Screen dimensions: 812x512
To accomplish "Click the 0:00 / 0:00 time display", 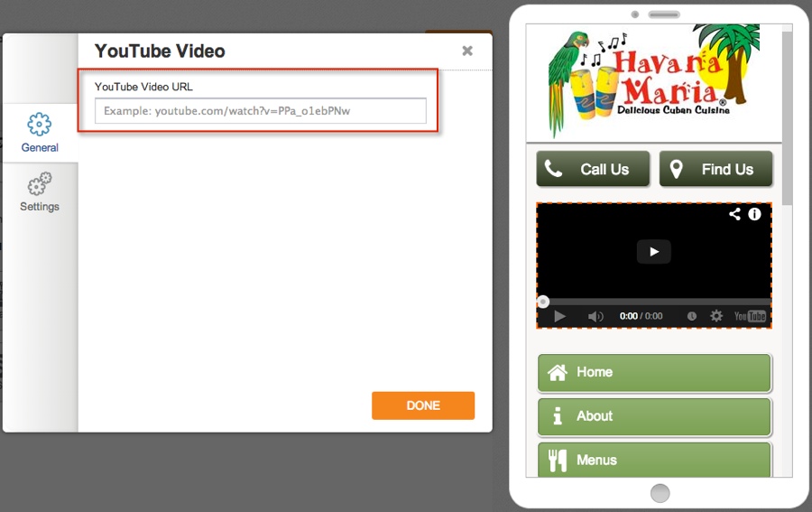I will pyautogui.click(x=641, y=316).
